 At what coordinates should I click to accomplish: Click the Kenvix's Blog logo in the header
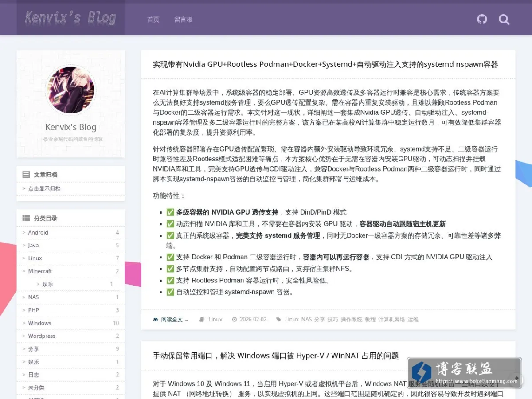(70, 18)
